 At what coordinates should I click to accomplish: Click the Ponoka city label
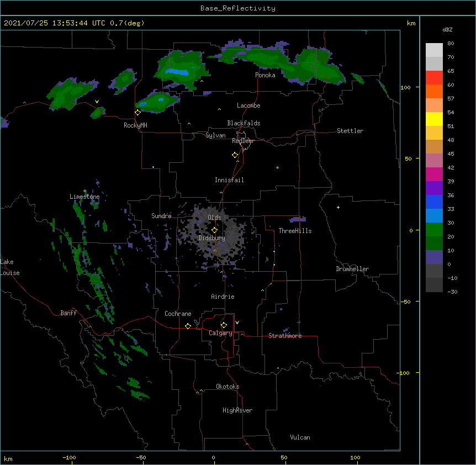click(265, 75)
